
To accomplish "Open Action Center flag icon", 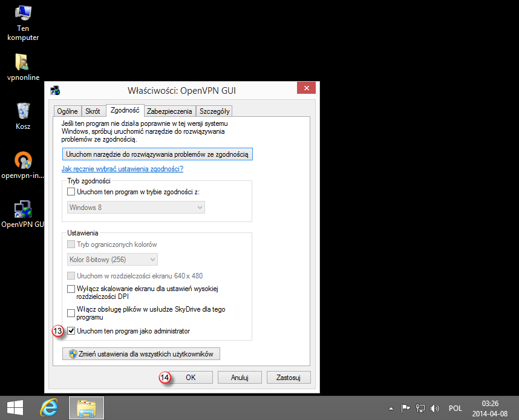I will pos(405,409).
